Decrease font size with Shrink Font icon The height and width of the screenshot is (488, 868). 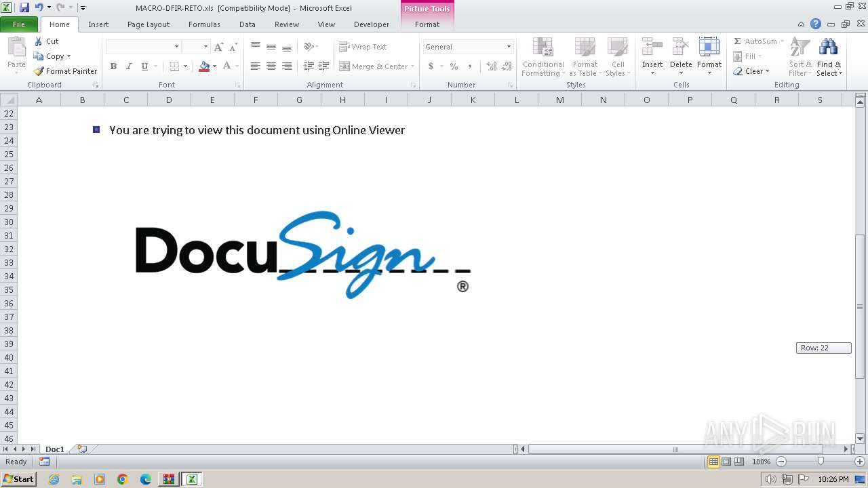tap(233, 47)
